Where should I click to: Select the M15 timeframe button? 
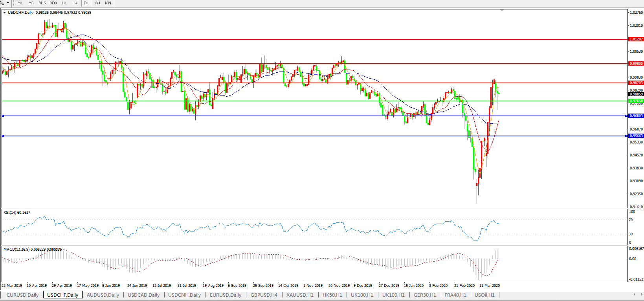coord(42,3)
